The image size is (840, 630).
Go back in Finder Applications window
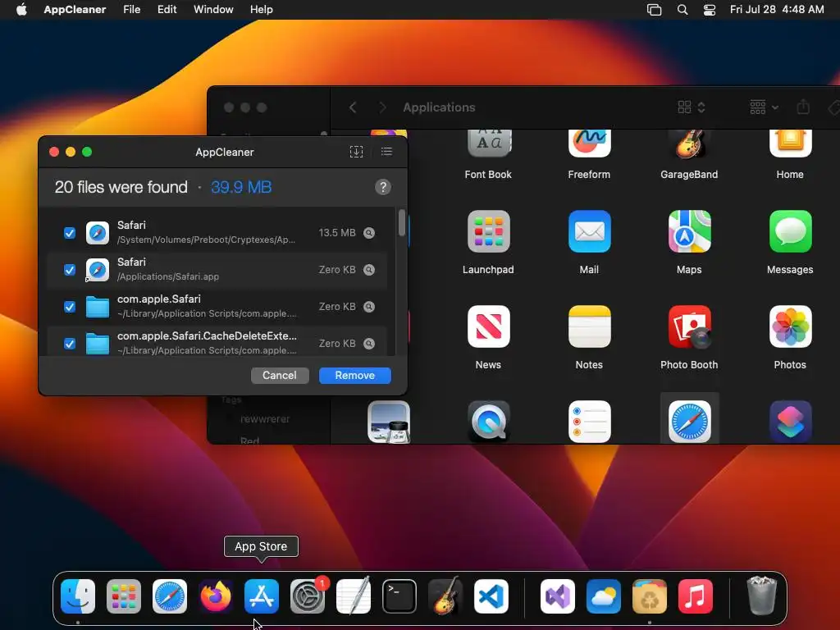pos(353,107)
